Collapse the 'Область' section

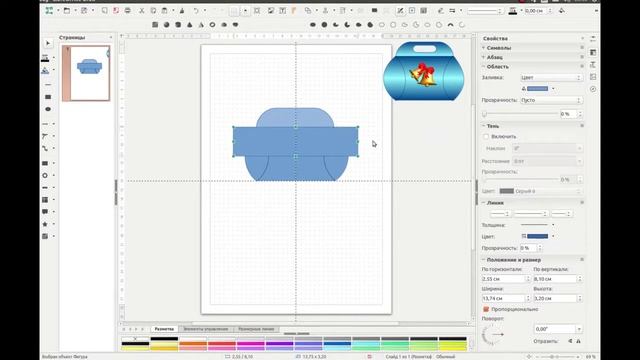[484, 67]
